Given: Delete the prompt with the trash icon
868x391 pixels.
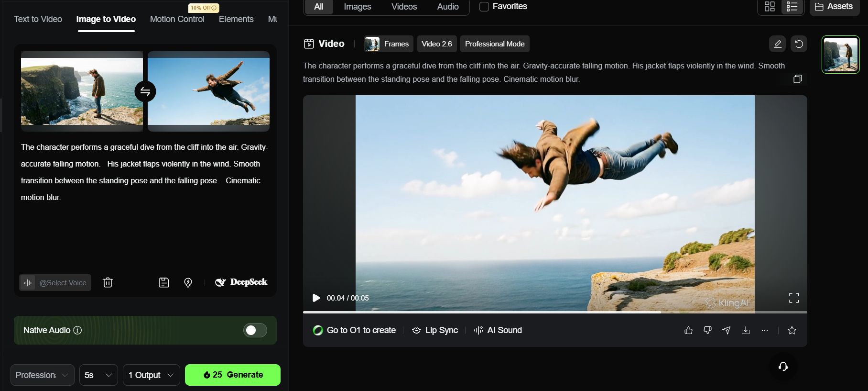Looking at the screenshot, I should 108,282.
